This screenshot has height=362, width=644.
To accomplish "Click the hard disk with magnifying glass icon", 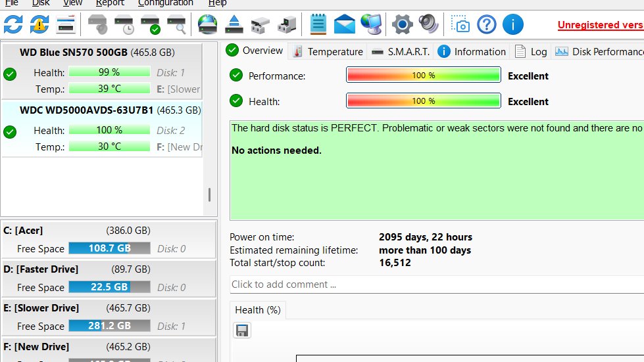I will click(176, 24).
